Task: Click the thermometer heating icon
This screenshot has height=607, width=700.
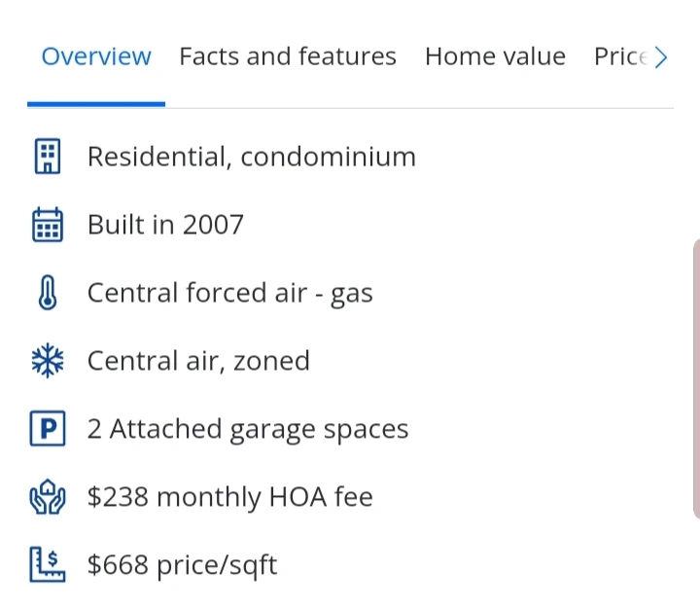Action: (47, 293)
